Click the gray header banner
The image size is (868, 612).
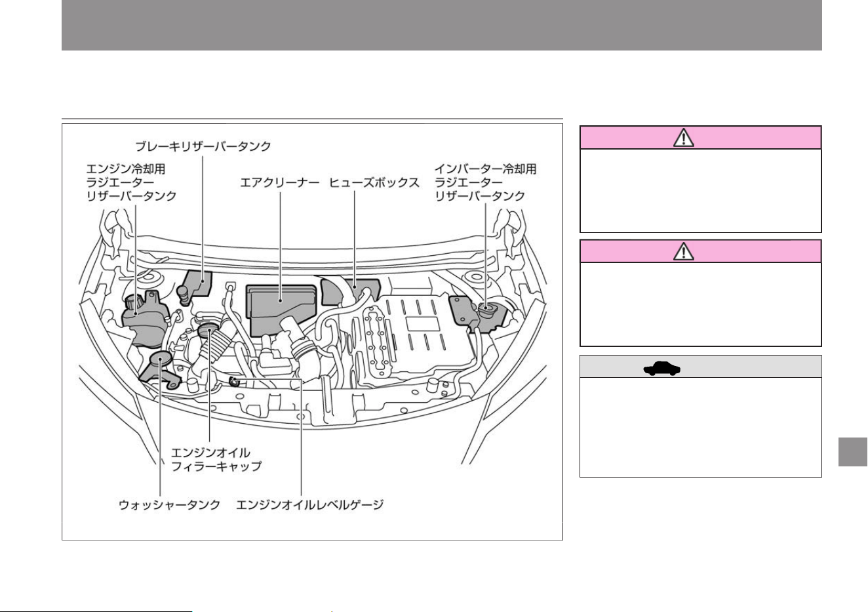(x=441, y=25)
